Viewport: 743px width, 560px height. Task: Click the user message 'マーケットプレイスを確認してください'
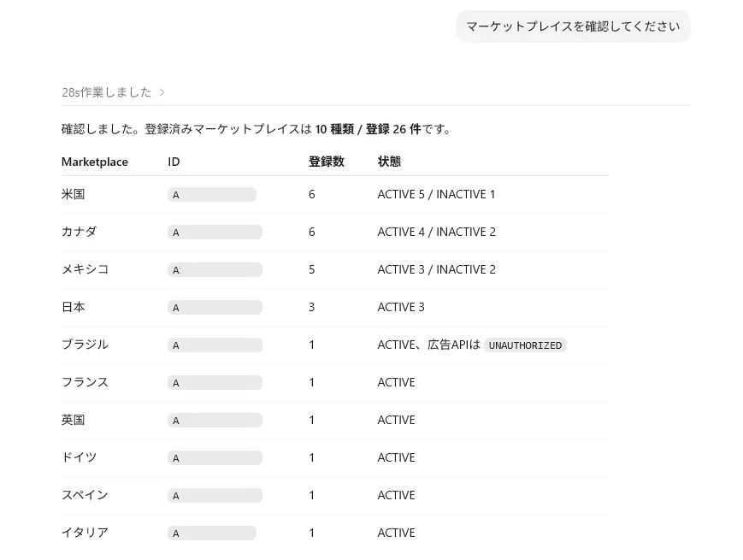[573, 27]
